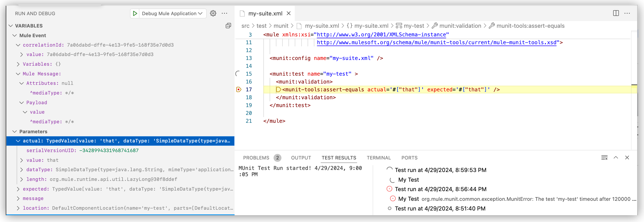Click running test indicator beside line 15
Viewport: 644px width, 222px height.
(238, 74)
